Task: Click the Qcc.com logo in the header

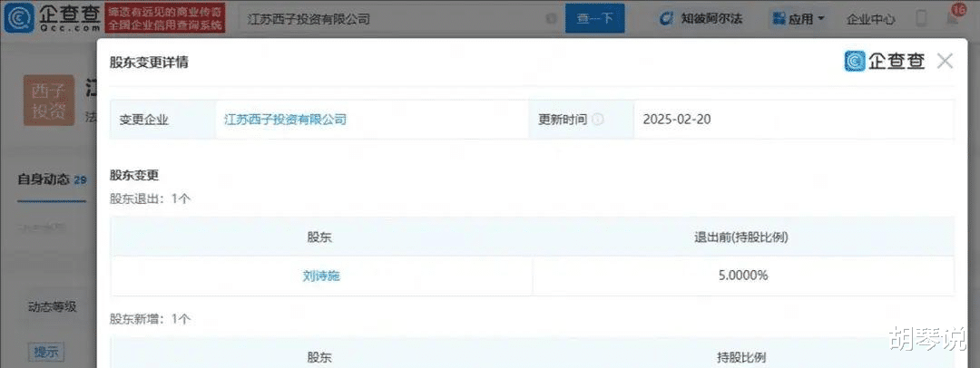Action: click(53, 18)
